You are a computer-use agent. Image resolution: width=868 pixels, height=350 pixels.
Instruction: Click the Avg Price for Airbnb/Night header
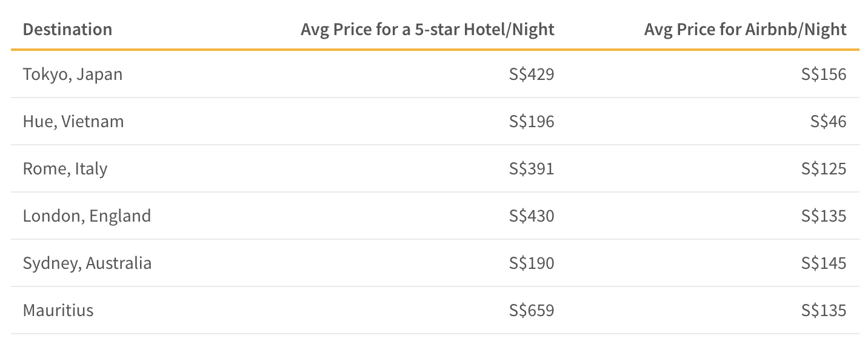pyautogui.click(x=745, y=30)
